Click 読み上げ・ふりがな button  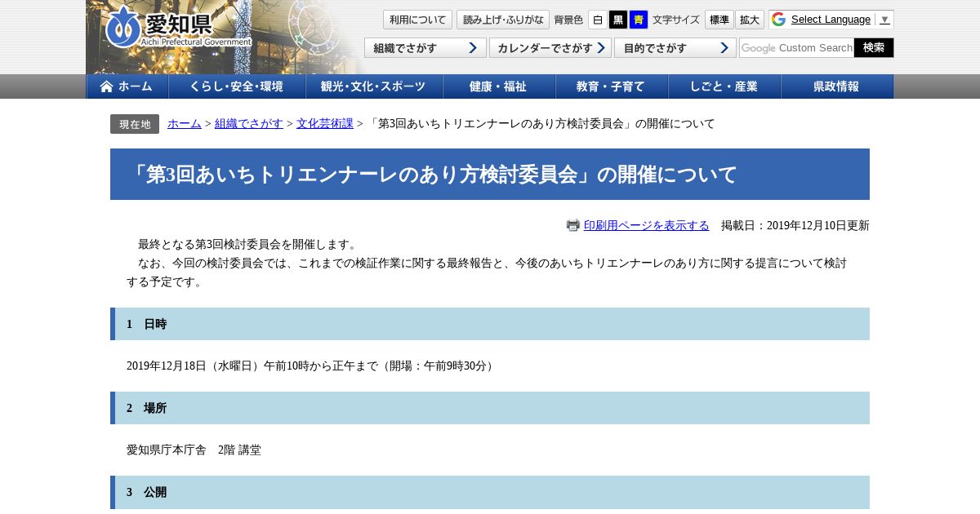tap(503, 20)
